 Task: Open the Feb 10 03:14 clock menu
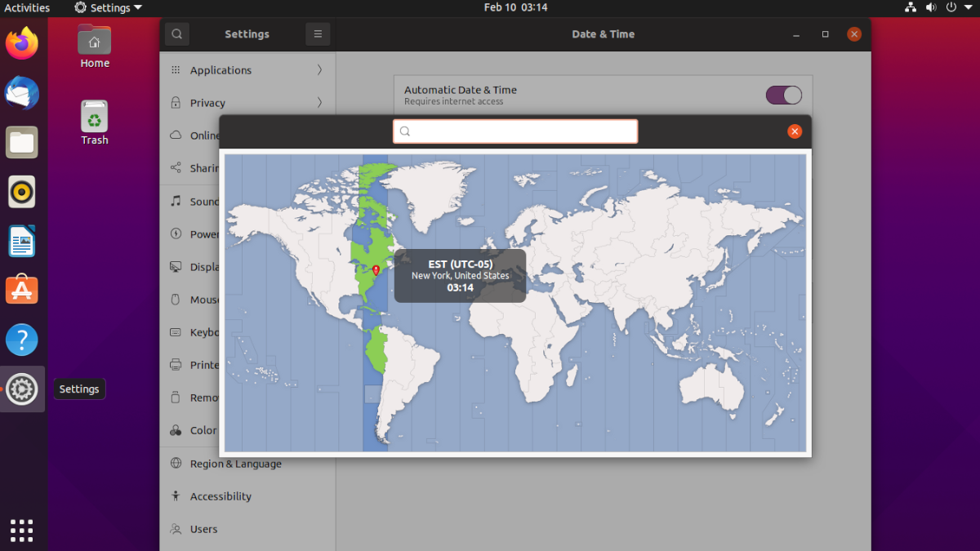(x=515, y=7)
